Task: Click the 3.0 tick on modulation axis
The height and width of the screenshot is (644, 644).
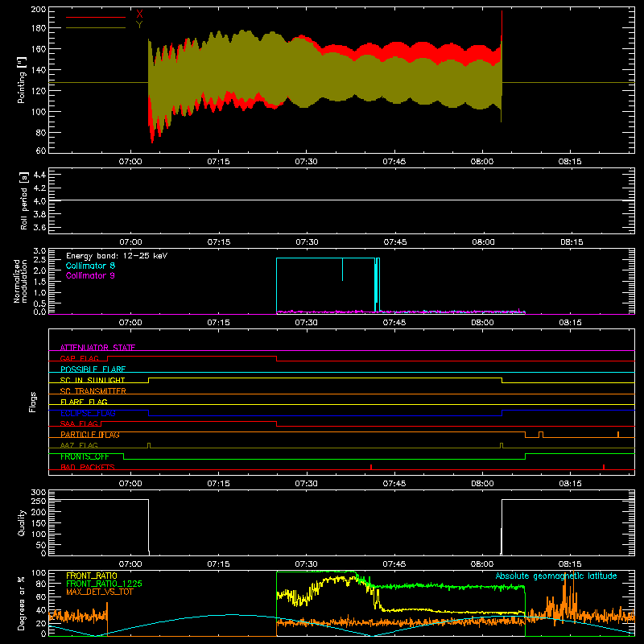Action: 39,251
